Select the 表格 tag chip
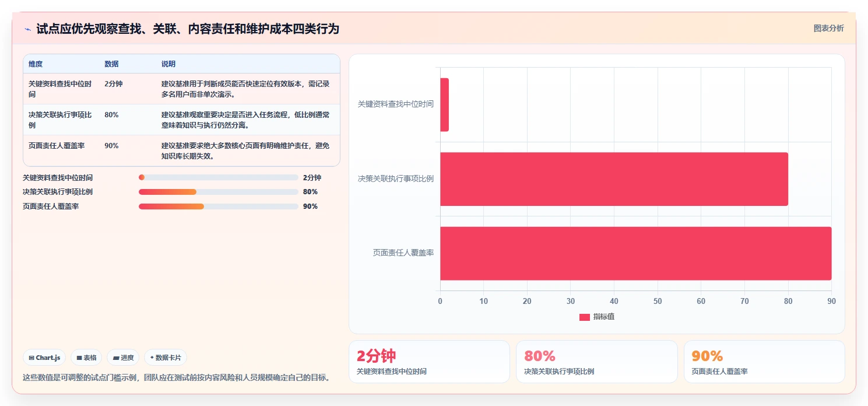 (x=86, y=358)
